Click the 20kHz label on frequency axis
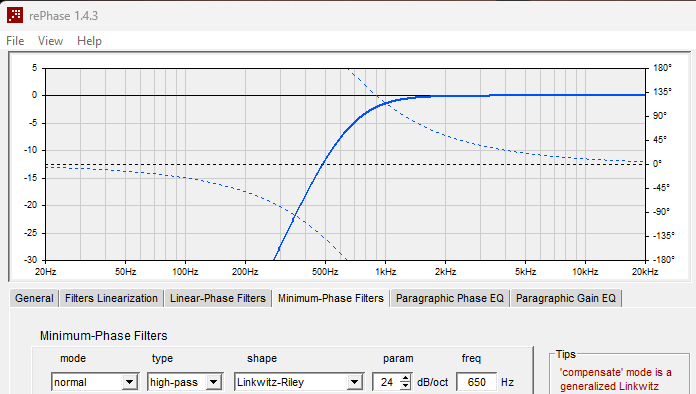The width and height of the screenshot is (696, 394). tap(645, 272)
